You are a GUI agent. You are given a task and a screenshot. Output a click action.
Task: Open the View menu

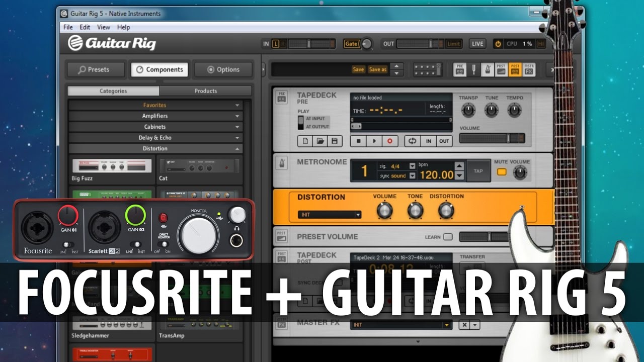click(104, 27)
